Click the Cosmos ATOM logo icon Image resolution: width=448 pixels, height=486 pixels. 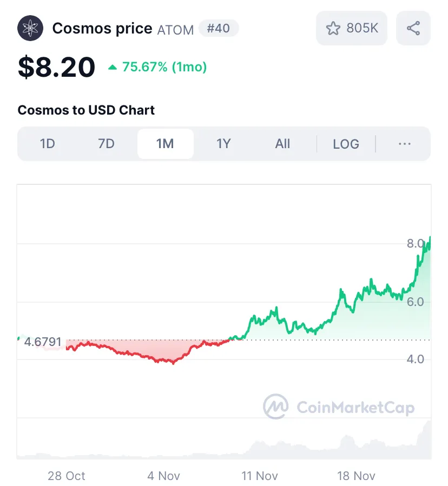tap(30, 28)
